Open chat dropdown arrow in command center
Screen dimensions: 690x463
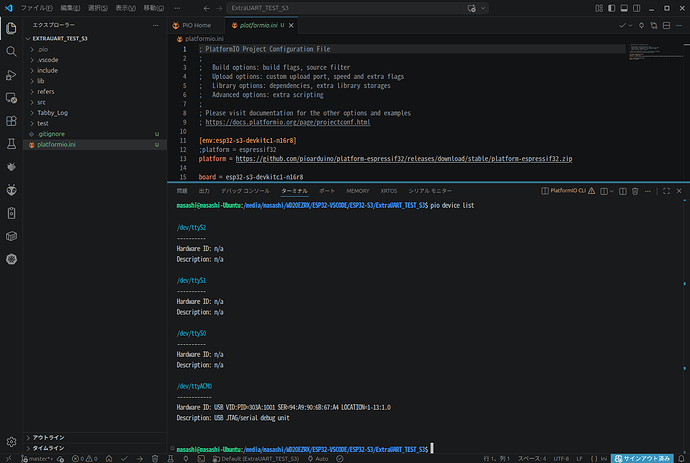pos(483,8)
